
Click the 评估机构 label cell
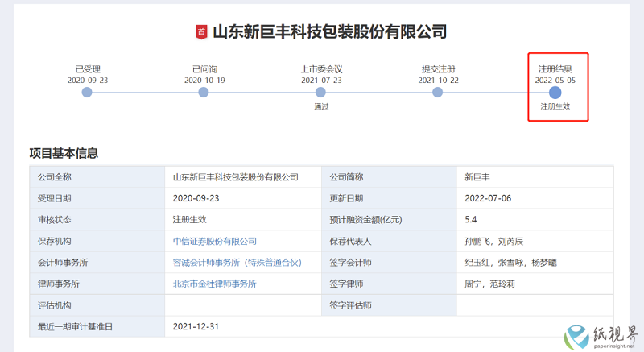tap(97, 305)
